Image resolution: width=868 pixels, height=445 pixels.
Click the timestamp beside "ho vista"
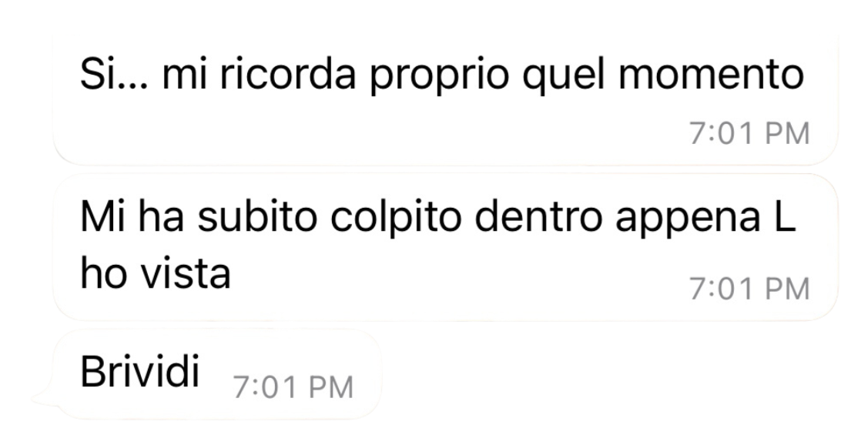tap(749, 289)
